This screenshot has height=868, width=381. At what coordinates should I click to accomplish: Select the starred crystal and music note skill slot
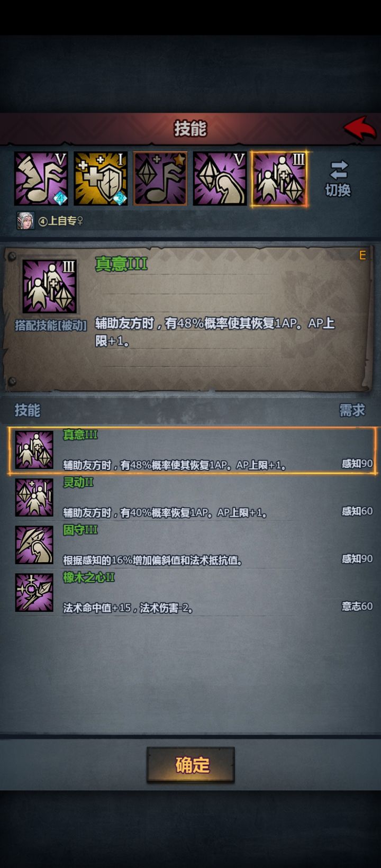[160, 179]
